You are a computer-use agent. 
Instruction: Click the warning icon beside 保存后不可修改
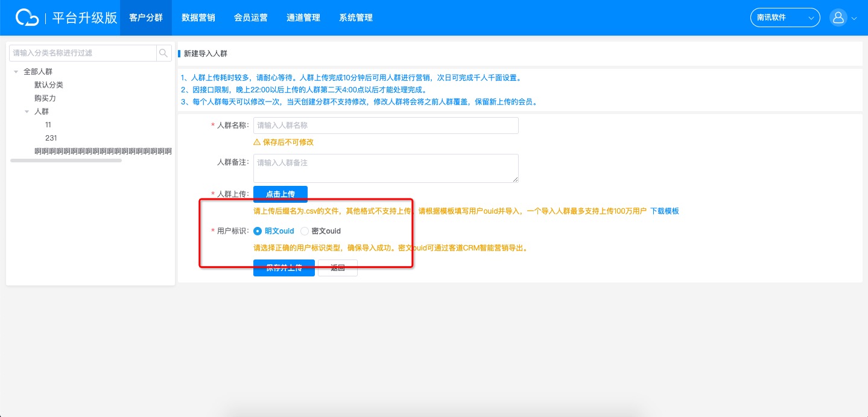(x=258, y=142)
